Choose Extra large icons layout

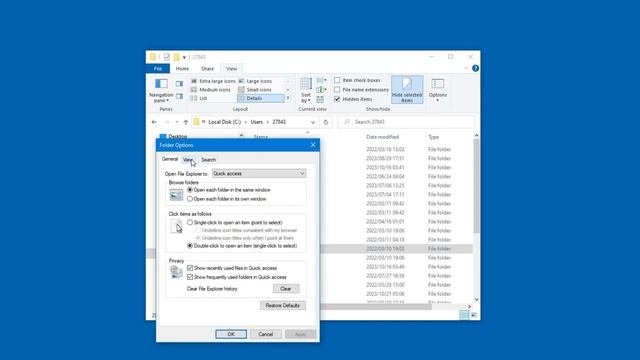pos(213,81)
